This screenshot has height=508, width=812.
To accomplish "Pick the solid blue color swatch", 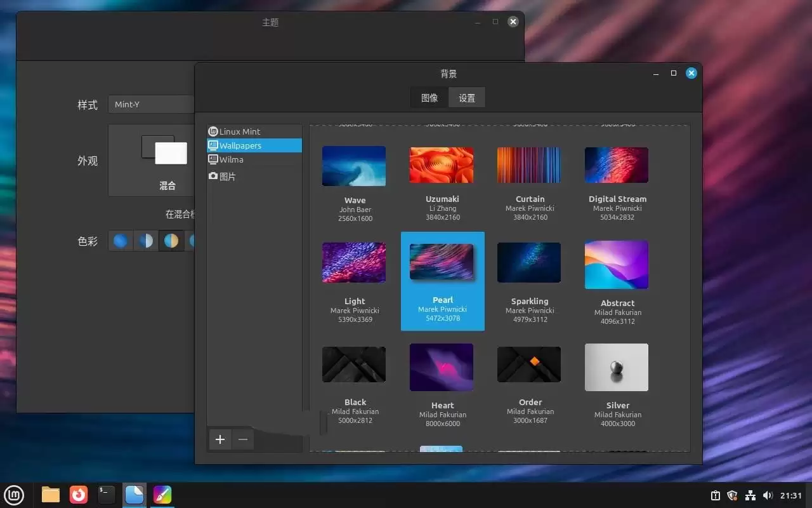I will (121, 241).
